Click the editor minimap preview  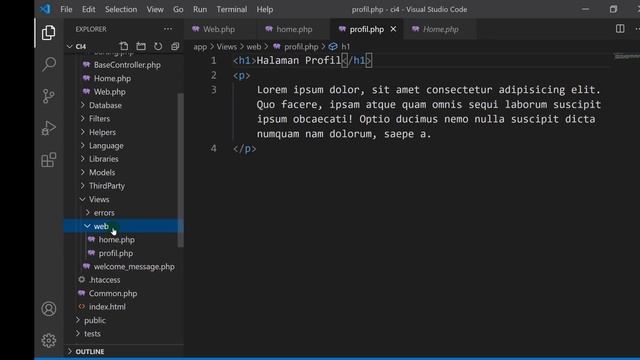(x=627, y=57)
